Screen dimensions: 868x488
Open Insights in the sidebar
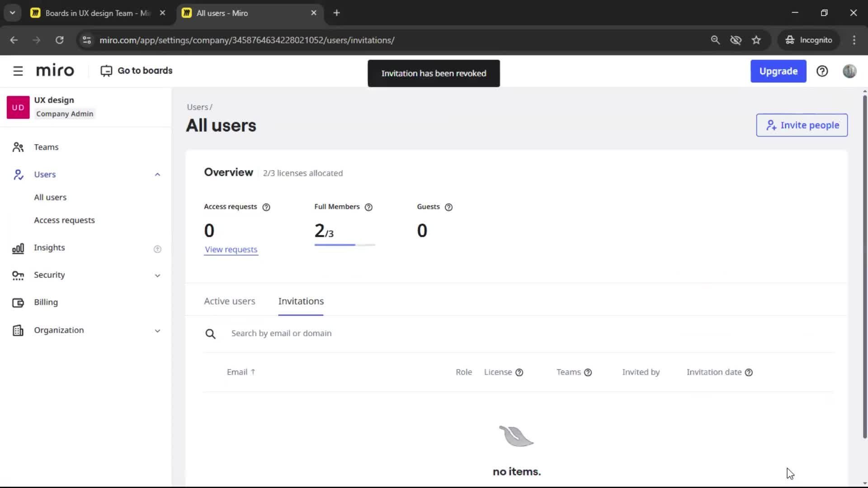click(x=49, y=247)
